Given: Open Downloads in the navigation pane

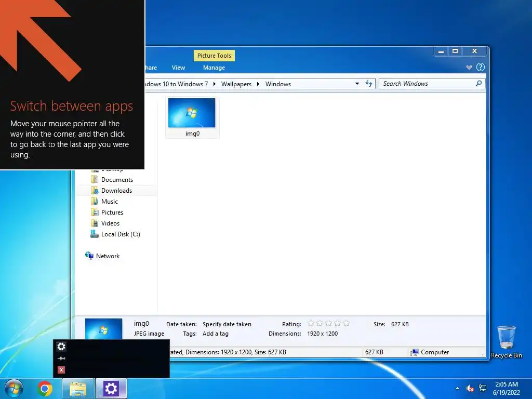Looking at the screenshot, I should [116, 190].
